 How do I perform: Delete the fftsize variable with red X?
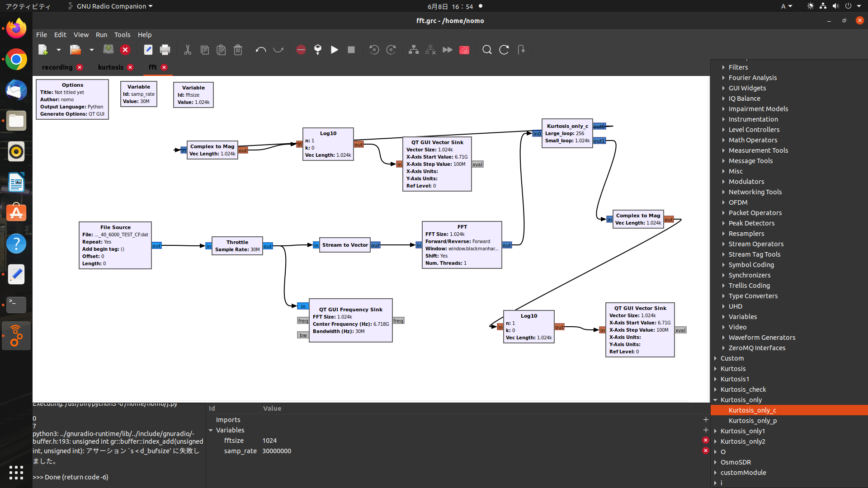(x=705, y=440)
